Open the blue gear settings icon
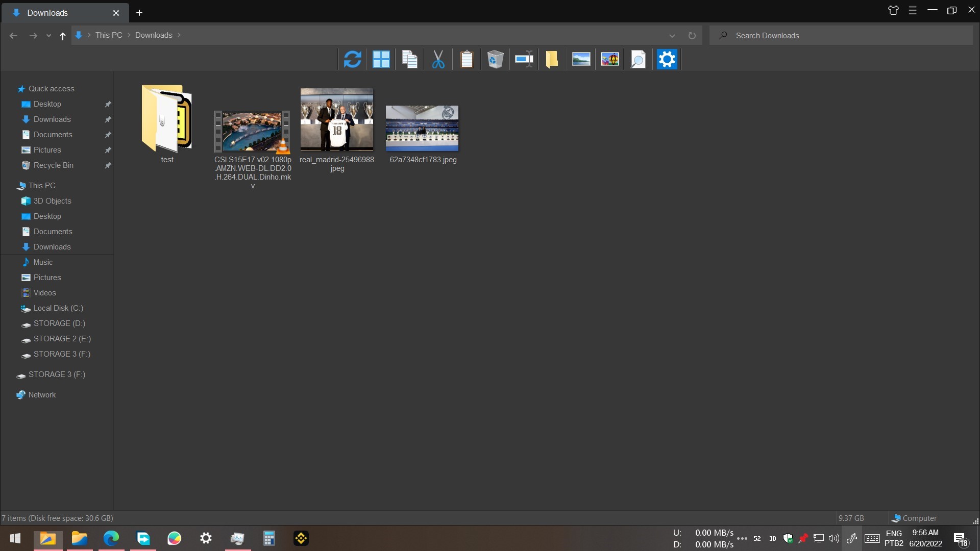 (667, 60)
